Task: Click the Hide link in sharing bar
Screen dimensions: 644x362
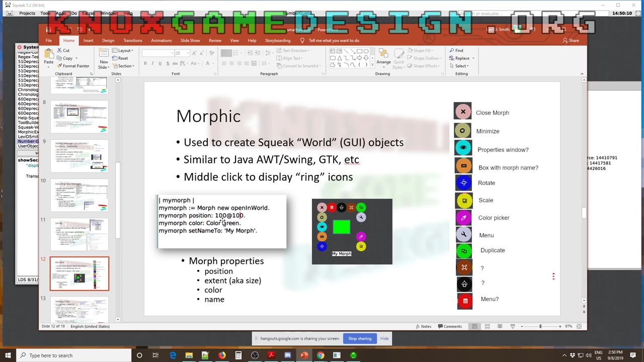Action: (384, 338)
